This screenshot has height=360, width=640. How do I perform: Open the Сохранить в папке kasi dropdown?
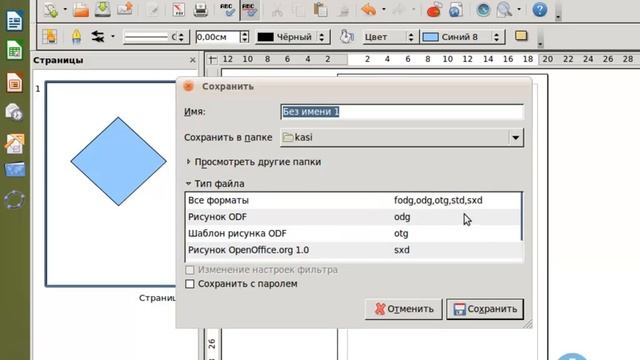(x=402, y=138)
